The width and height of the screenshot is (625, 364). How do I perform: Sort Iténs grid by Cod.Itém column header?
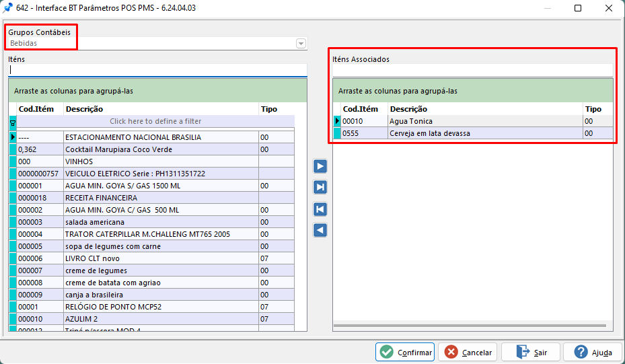pos(40,109)
